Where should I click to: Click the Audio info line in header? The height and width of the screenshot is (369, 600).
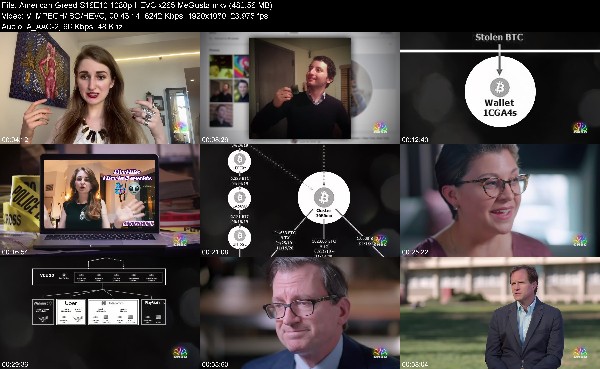pos(62,26)
